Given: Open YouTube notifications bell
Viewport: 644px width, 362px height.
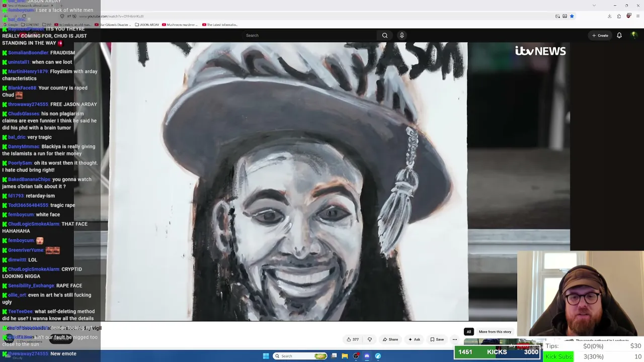Looking at the screenshot, I should coord(619,35).
